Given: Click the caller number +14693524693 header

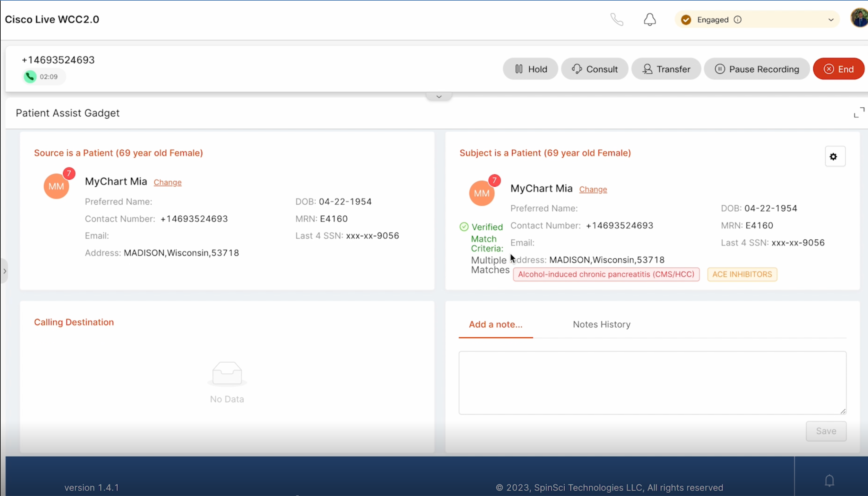Looking at the screenshot, I should pyautogui.click(x=58, y=60).
